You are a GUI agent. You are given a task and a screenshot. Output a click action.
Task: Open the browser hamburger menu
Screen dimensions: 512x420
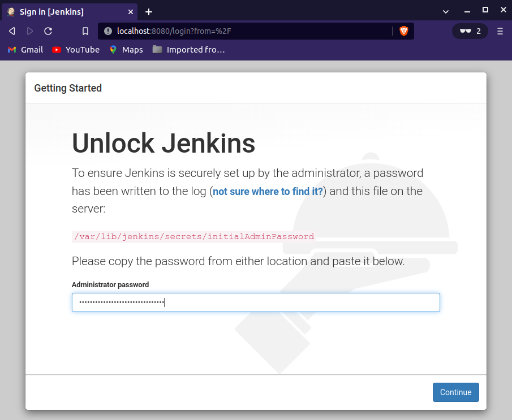point(500,31)
